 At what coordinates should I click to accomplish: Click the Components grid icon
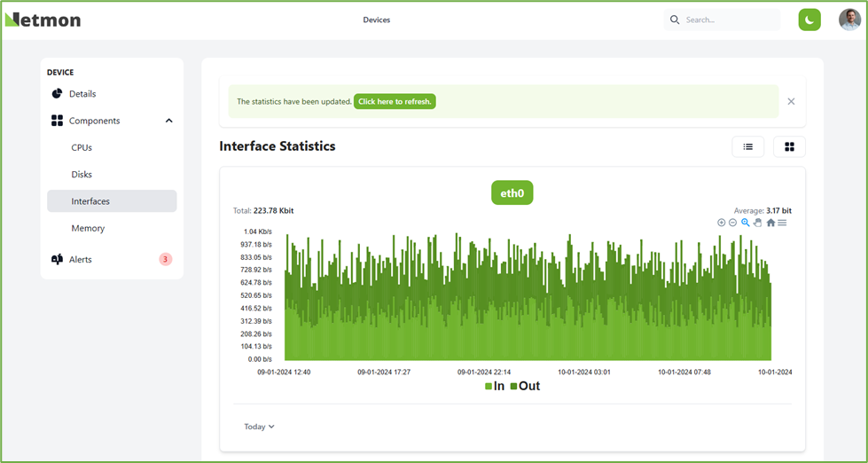57,121
